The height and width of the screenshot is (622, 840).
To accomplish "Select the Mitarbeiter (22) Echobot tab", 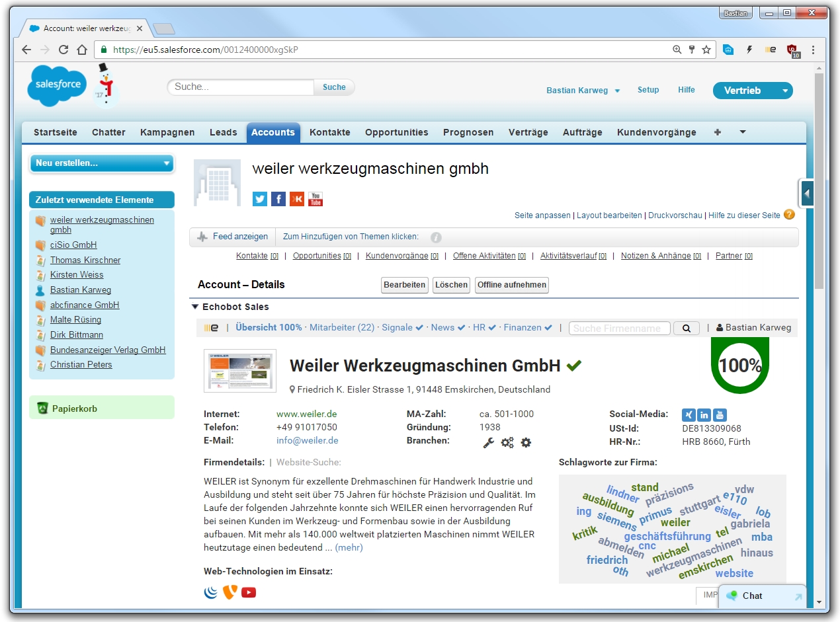I will pyautogui.click(x=342, y=327).
